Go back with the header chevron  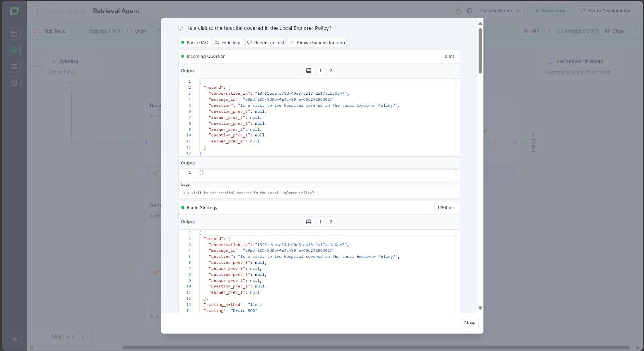coord(37,11)
